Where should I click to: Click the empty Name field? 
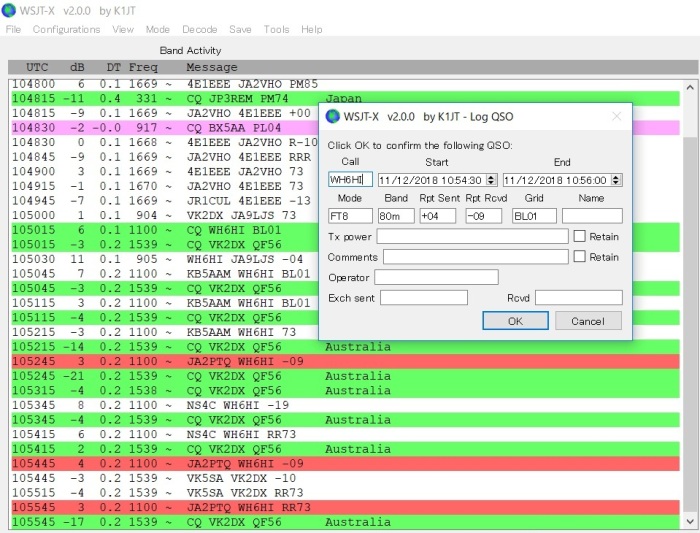click(592, 216)
